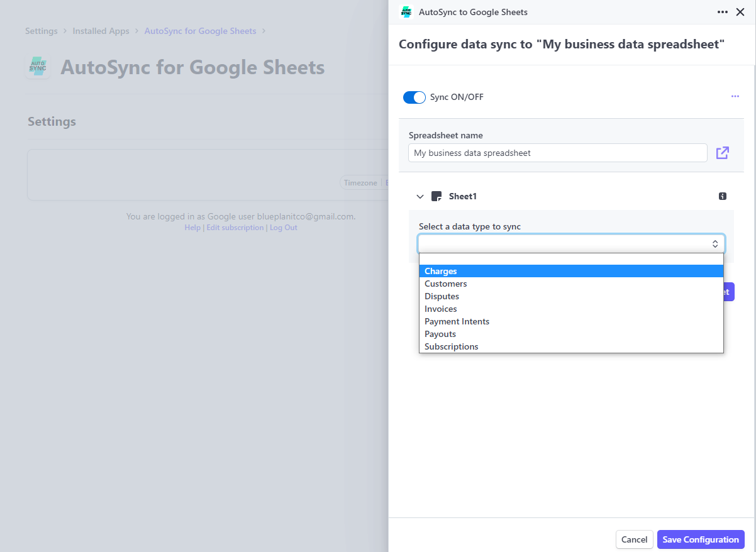Click the purple button peeking behind the dropdown list

click(x=729, y=292)
